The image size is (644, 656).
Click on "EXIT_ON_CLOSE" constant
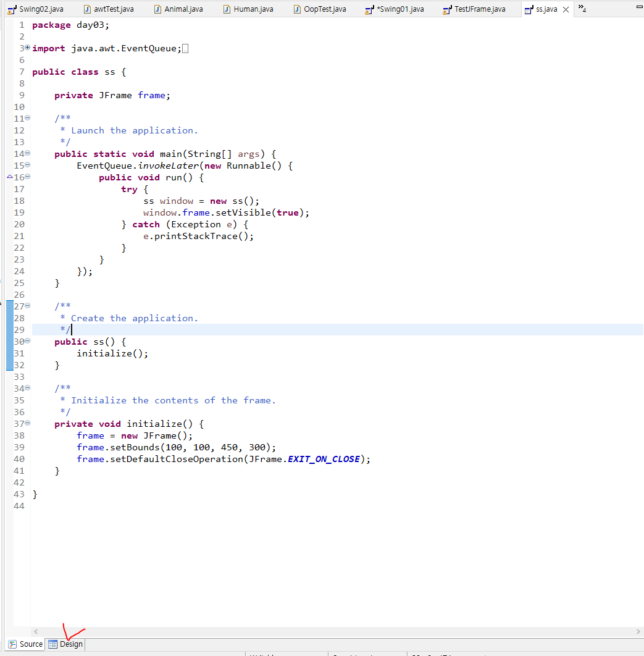tap(324, 459)
